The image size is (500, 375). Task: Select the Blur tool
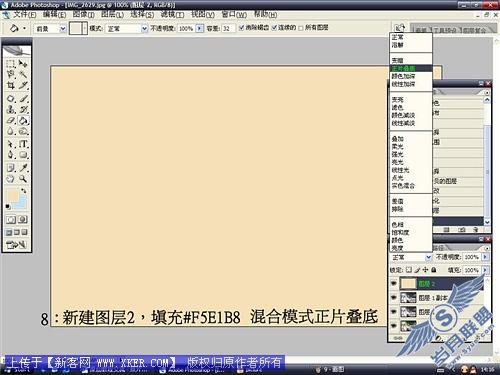pos(11,131)
